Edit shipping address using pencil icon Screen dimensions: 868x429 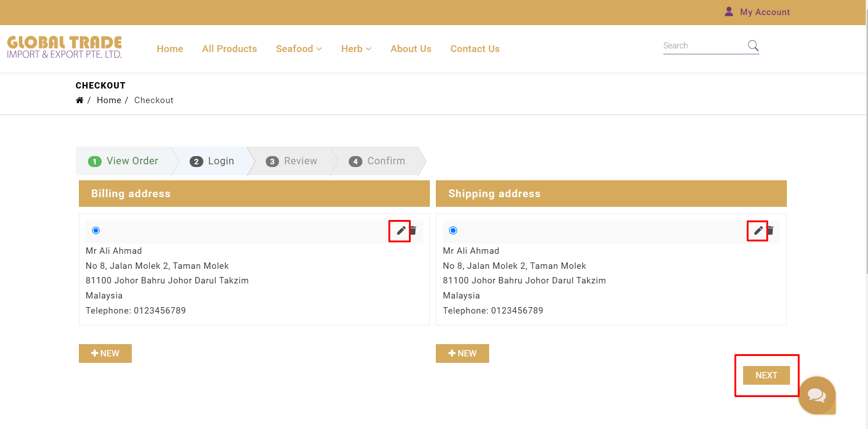point(758,230)
